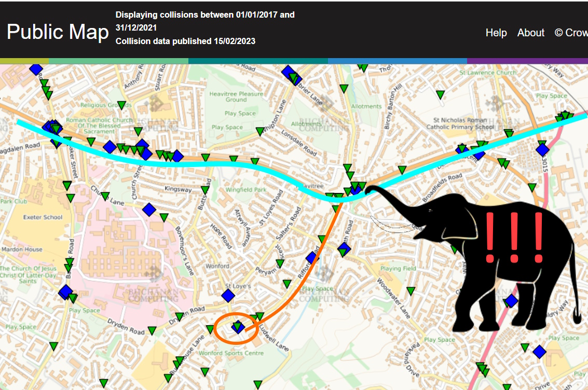Click the Public Map title
588x390 pixels.
point(58,32)
